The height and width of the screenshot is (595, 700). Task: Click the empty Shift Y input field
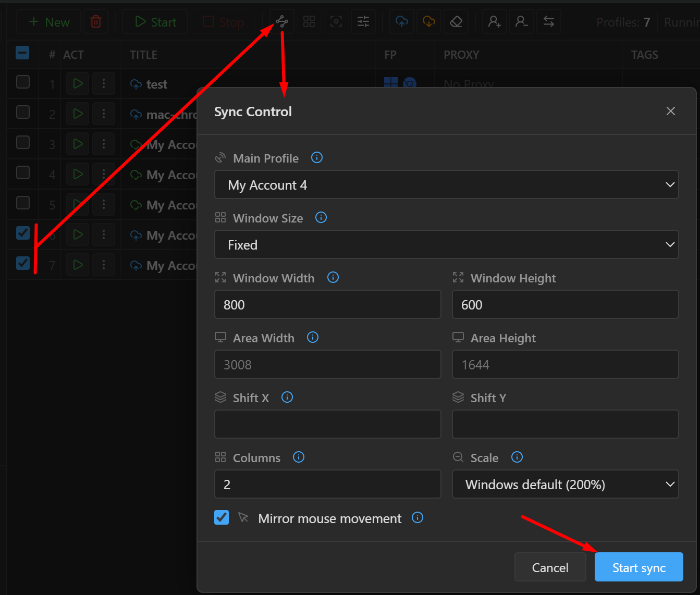click(x=566, y=424)
